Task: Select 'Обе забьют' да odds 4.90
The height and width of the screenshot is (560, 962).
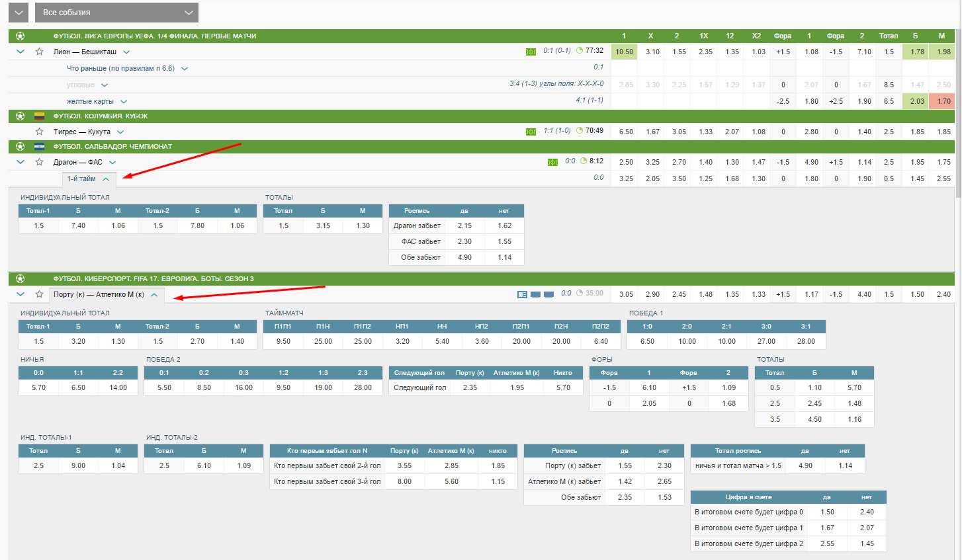Action: [x=464, y=257]
